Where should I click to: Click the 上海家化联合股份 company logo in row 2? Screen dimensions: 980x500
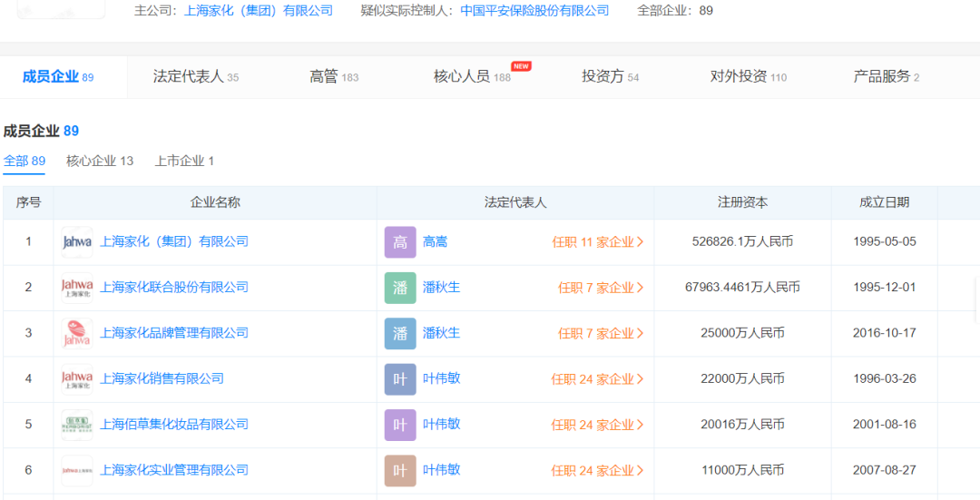(x=77, y=288)
